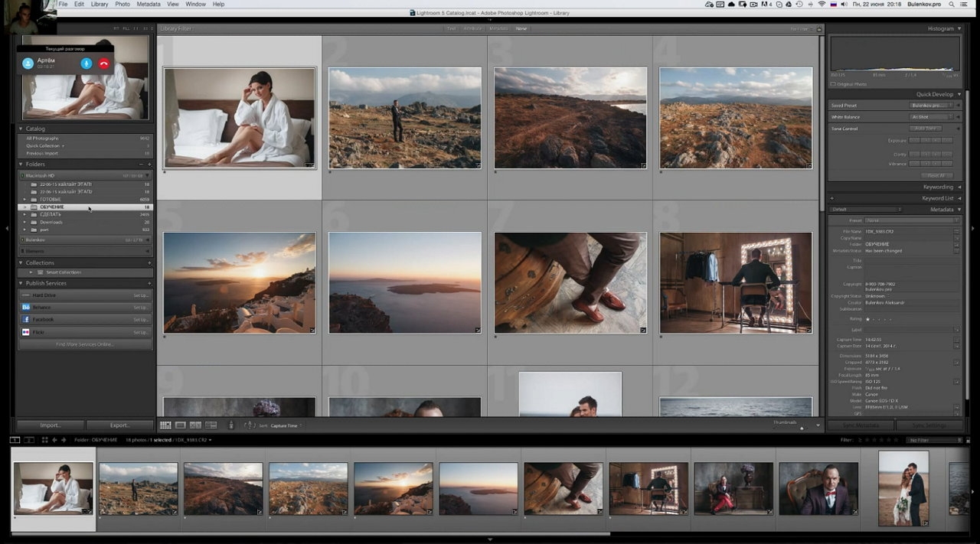Viewport: 980px width, 544px height.
Task: Click the Sync Metadata button
Action: [x=861, y=425]
